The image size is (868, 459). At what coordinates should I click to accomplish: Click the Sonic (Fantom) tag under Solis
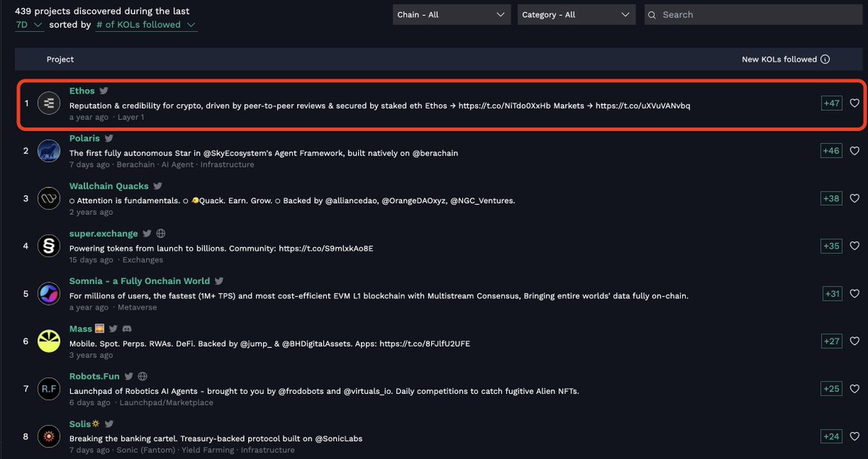click(146, 450)
